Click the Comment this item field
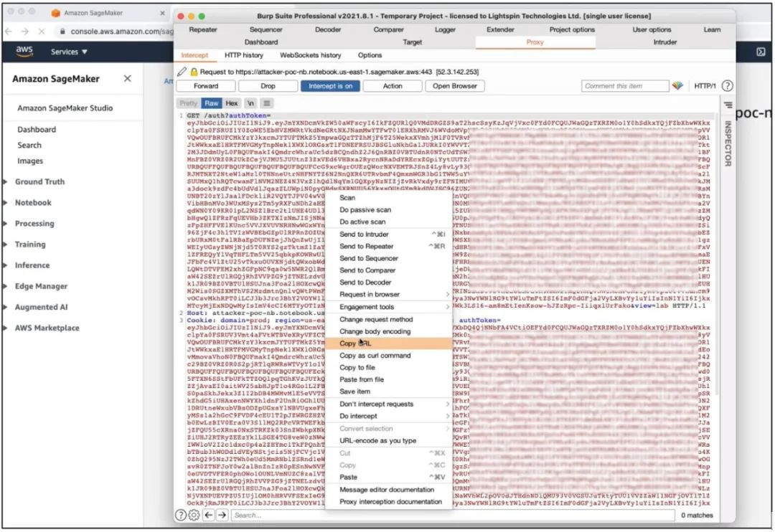Image resolution: width=775 pixels, height=532 pixels. tap(625, 86)
